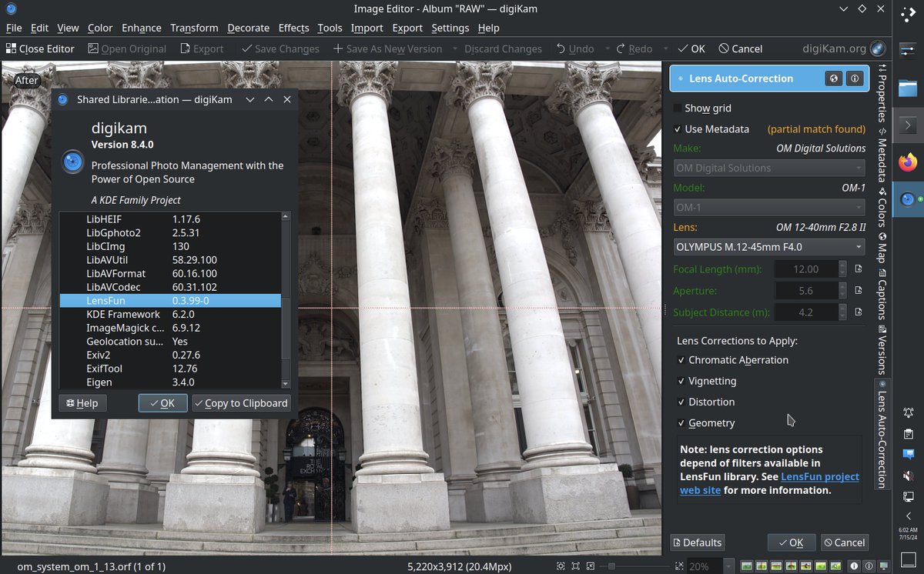Uncheck the Chromatic Aberration correction

681,359
